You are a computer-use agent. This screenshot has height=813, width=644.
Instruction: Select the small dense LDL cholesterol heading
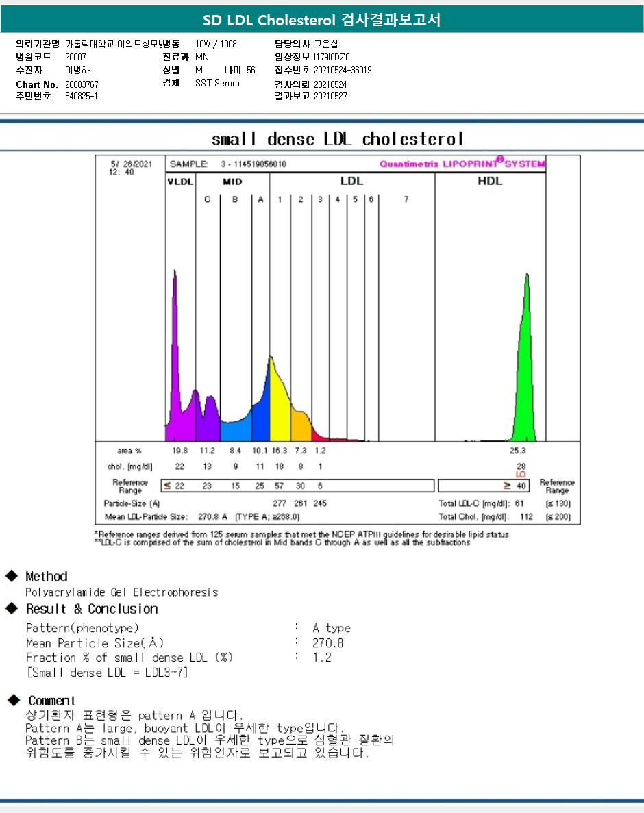pos(337,139)
